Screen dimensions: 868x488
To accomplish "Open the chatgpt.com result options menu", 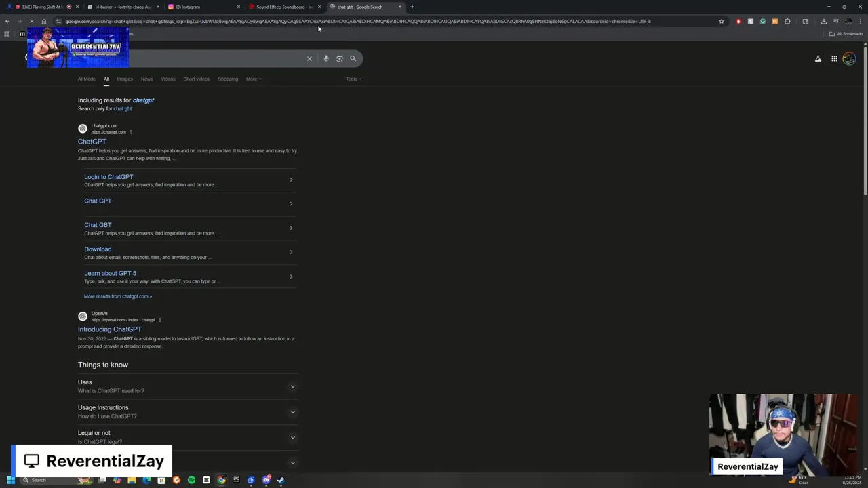I will pos(131,132).
